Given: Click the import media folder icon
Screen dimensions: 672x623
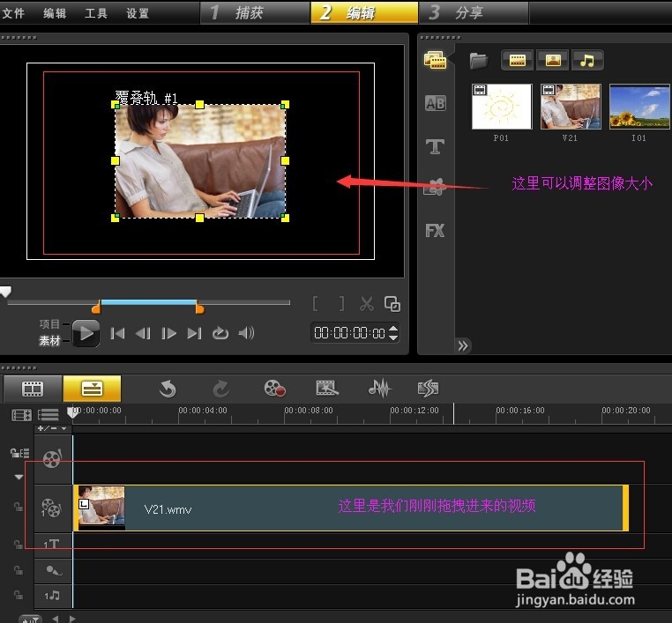Looking at the screenshot, I should (479, 61).
